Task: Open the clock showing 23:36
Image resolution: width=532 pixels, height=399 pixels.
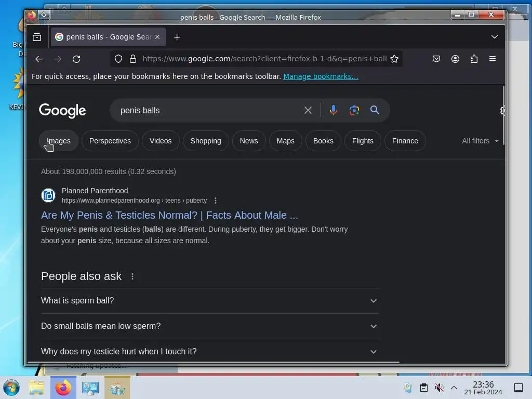Action: click(x=483, y=388)
